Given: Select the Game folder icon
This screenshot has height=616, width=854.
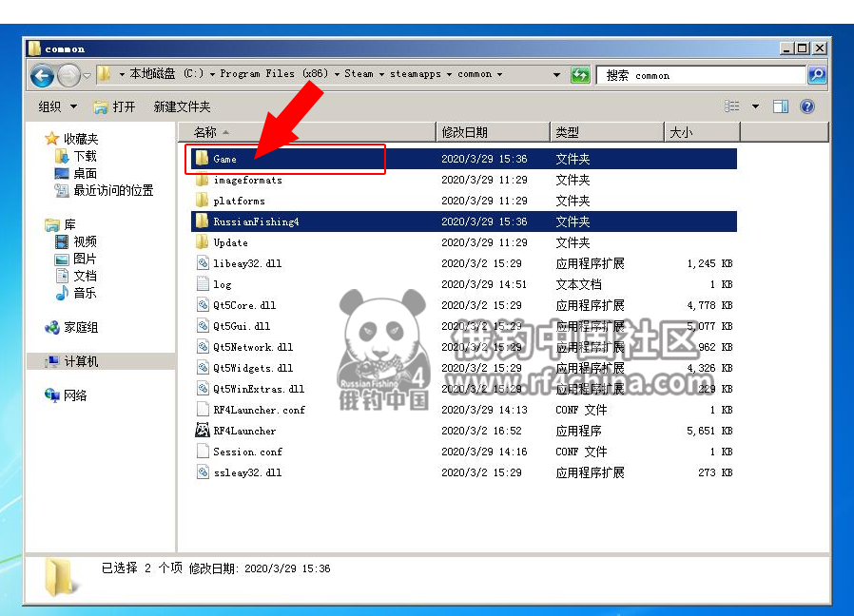Looking at the screenshot, I should [202, 159].
